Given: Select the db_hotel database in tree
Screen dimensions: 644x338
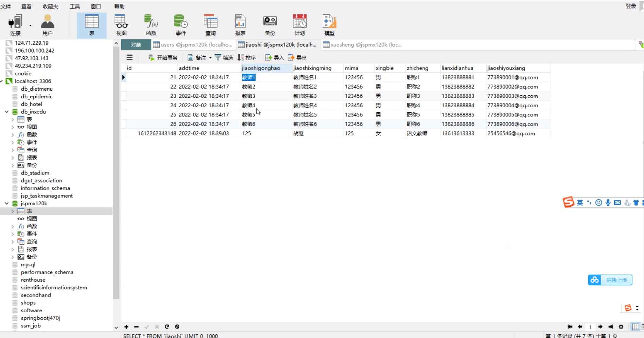Looking at the screenshot, I should (31, 104).
